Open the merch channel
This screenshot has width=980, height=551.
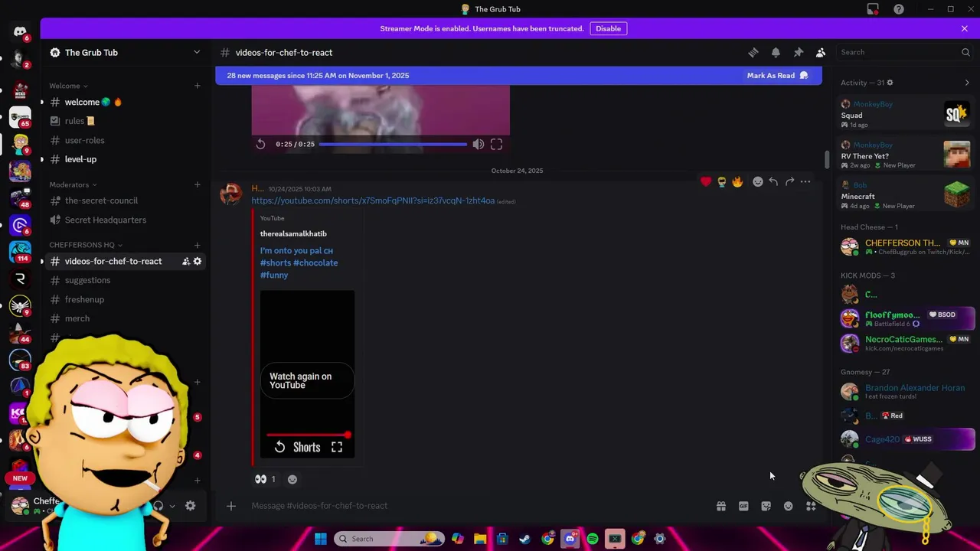point(125,318)
